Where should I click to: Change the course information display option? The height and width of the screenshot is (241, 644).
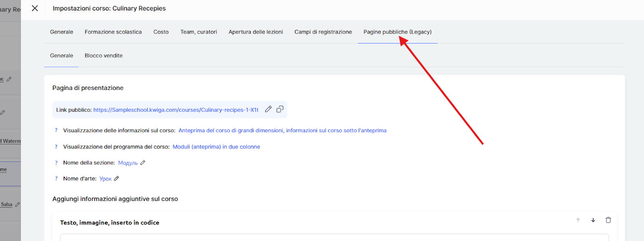pyautogui.click(x=282, y=131)
